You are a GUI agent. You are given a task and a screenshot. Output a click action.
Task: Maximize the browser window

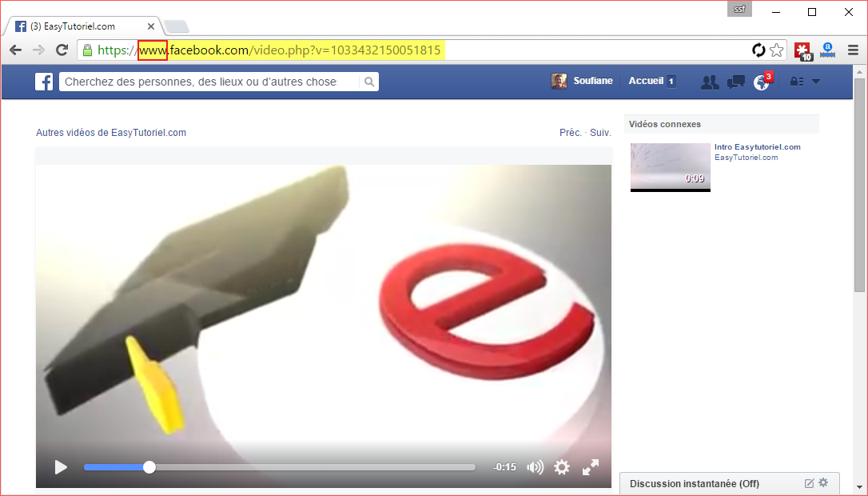tap(812, 12)
